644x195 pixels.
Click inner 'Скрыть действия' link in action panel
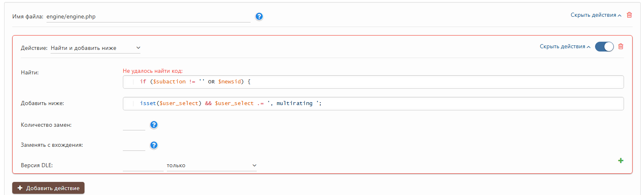562,47
